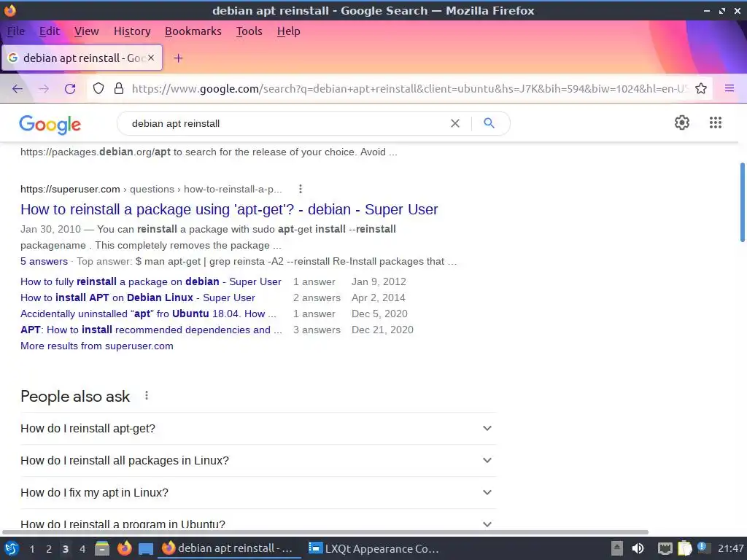Open the People also ask options dots
This screenshot has width=747, height=560.
(147, 395)
